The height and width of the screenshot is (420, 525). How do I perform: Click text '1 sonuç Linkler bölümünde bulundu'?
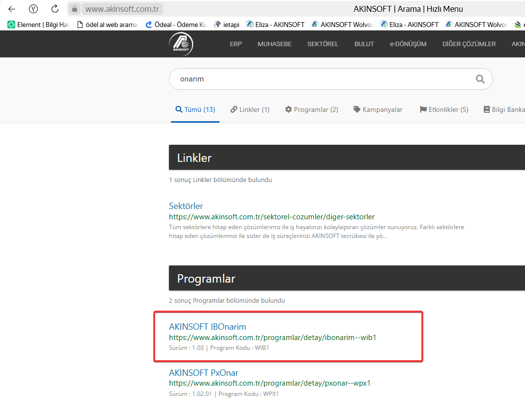221,180
